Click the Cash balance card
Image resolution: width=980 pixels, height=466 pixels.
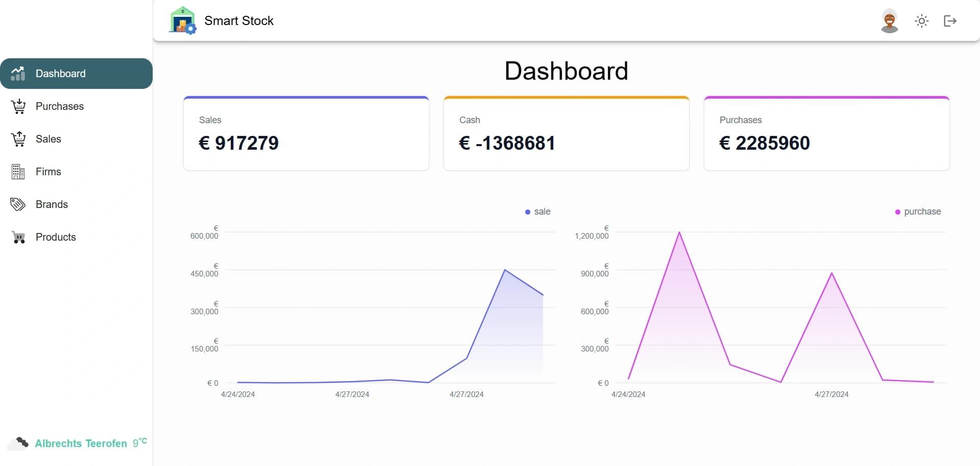pyautogui.click(x=566, y=134)
